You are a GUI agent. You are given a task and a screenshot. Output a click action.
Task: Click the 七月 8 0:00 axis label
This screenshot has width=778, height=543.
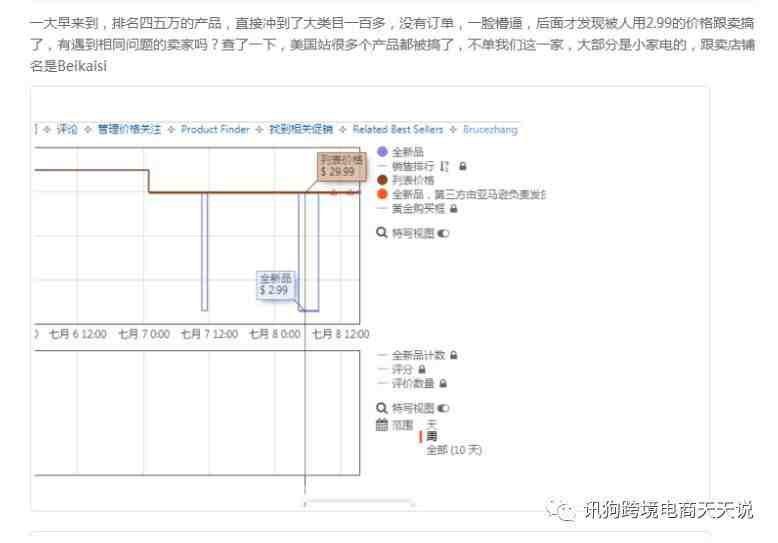[275, 334]
